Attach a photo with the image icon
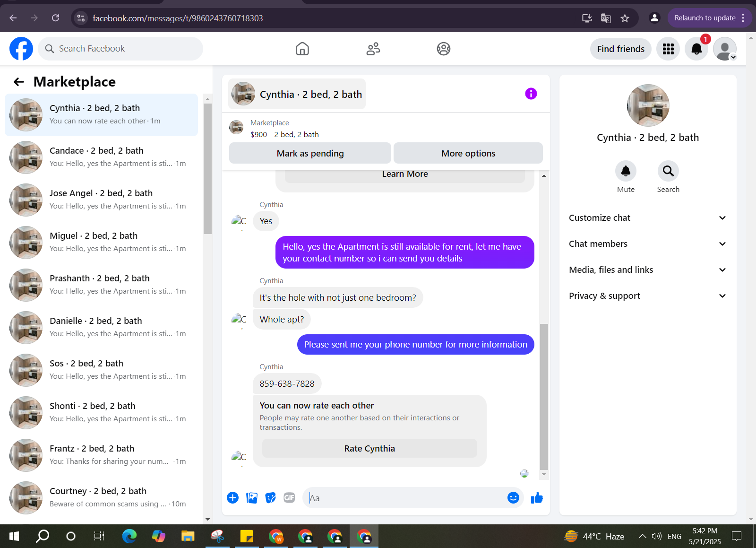This screenshot has height=548, width=756. coord(252,497)
